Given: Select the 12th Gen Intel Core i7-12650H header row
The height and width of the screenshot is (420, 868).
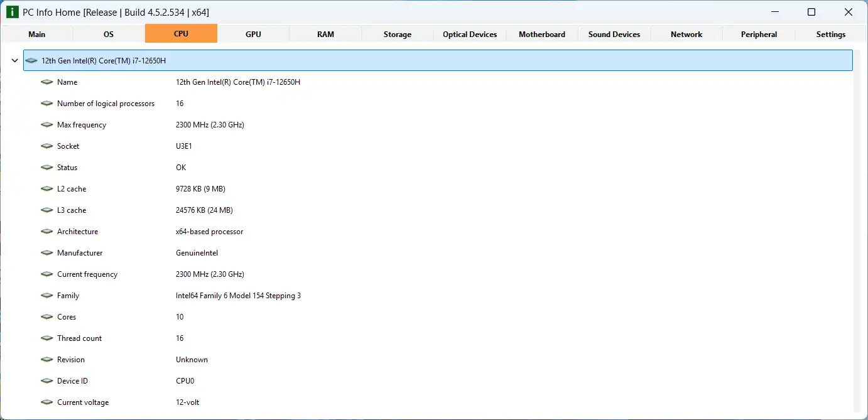Looking at the screenshot, I should (437, 61).
